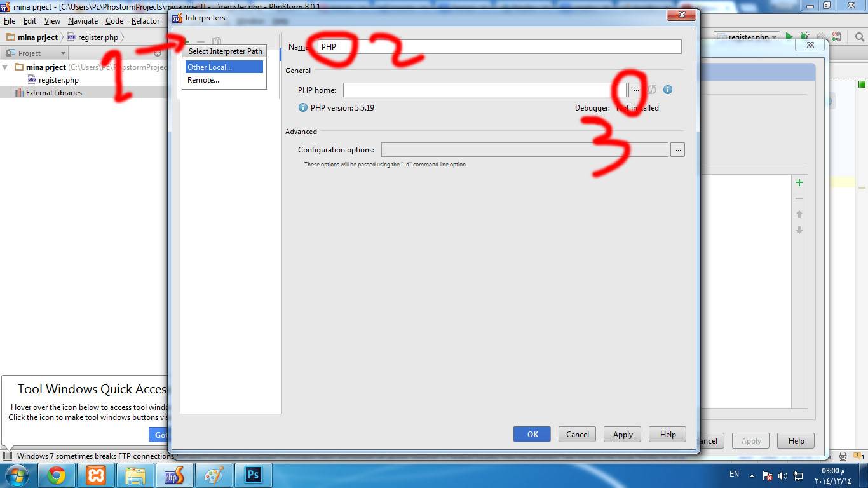Toggle listen for PHP debug connections icon

pos(836,37)
